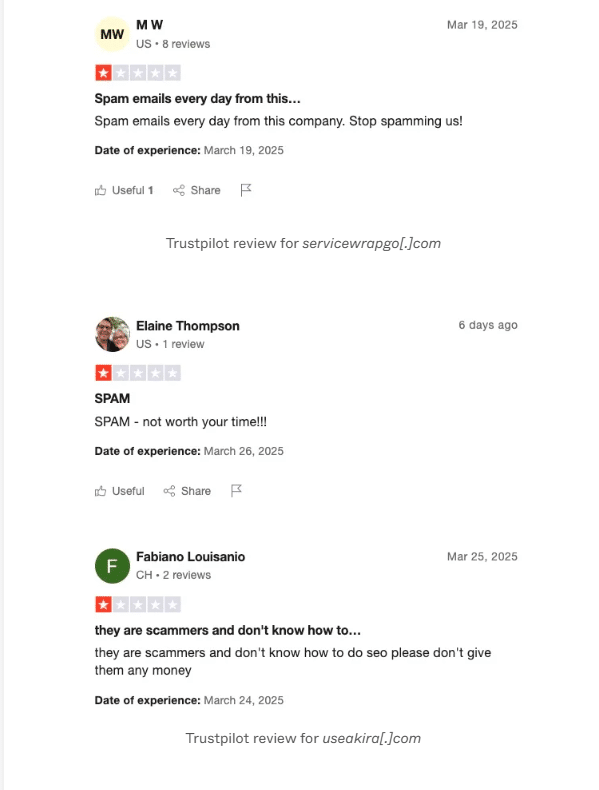Mark Elaine Thompson's review as Useful
The image size is (599, 790).
119,491
